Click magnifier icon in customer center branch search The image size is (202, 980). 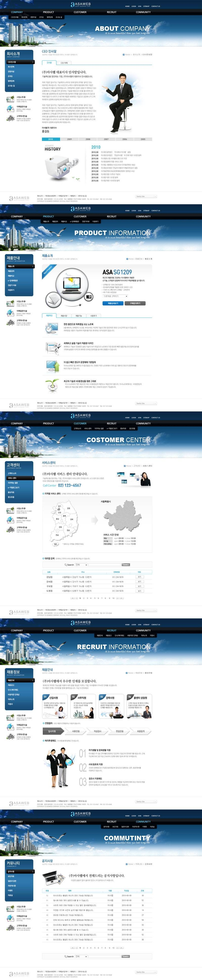tap(66, 565)
